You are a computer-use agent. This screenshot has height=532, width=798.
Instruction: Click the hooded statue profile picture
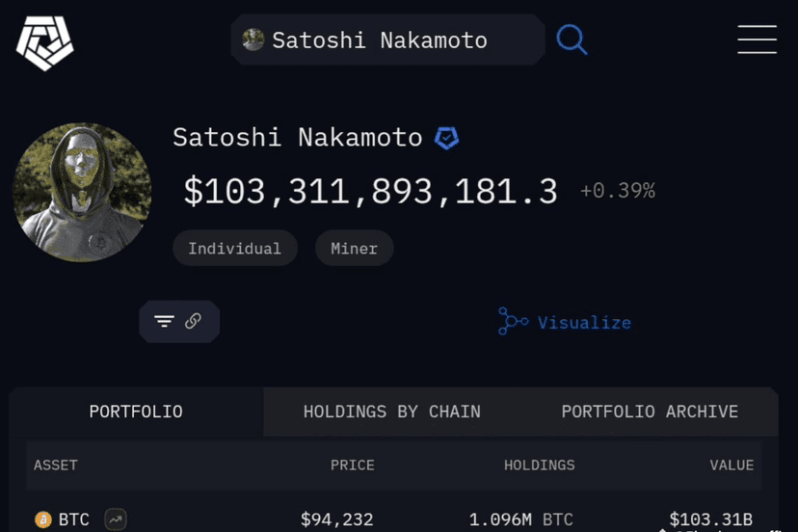(x=82, y=193)
